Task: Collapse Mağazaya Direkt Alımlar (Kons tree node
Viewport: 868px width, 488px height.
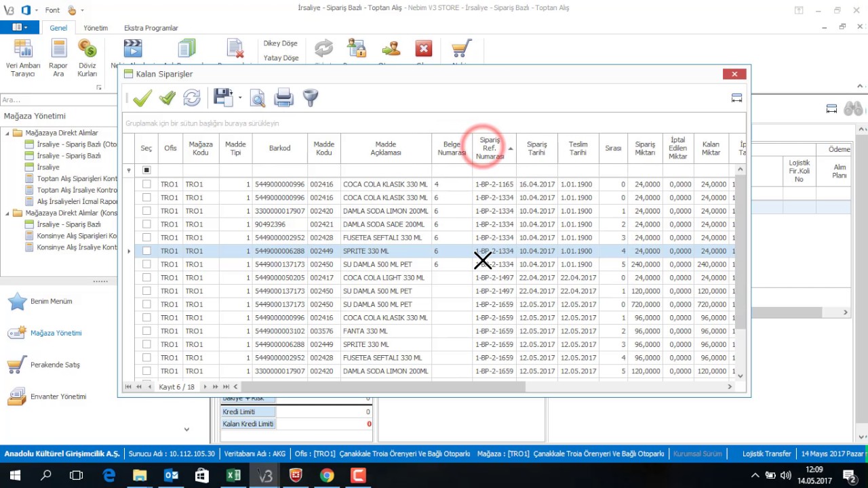Action: [x=7, y=213]
